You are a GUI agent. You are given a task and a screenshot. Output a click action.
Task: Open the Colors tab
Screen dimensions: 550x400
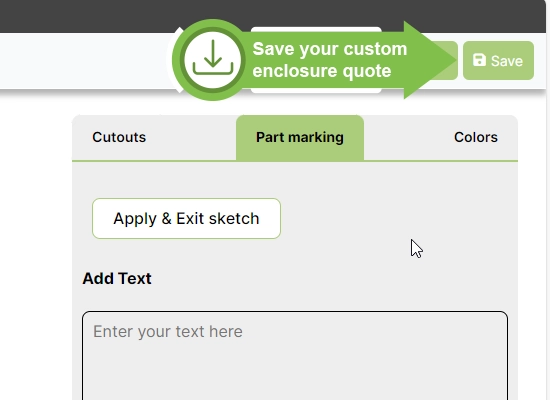[476, 137]
